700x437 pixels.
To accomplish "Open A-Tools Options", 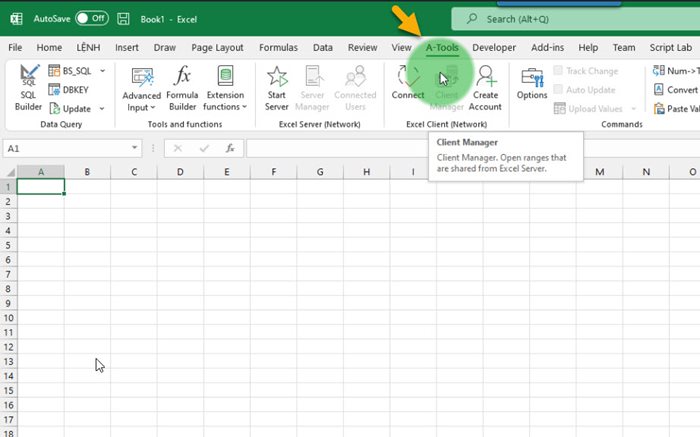I will (532, 84).
